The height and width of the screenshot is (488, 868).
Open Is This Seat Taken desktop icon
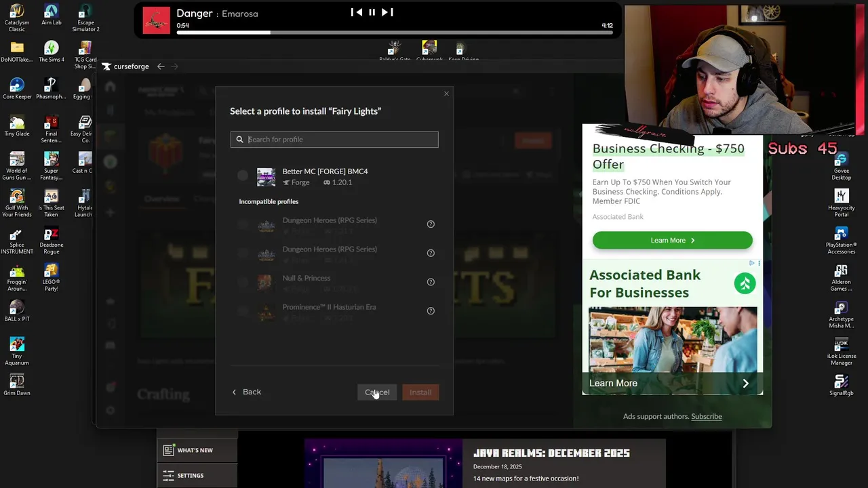pos(51,203)
